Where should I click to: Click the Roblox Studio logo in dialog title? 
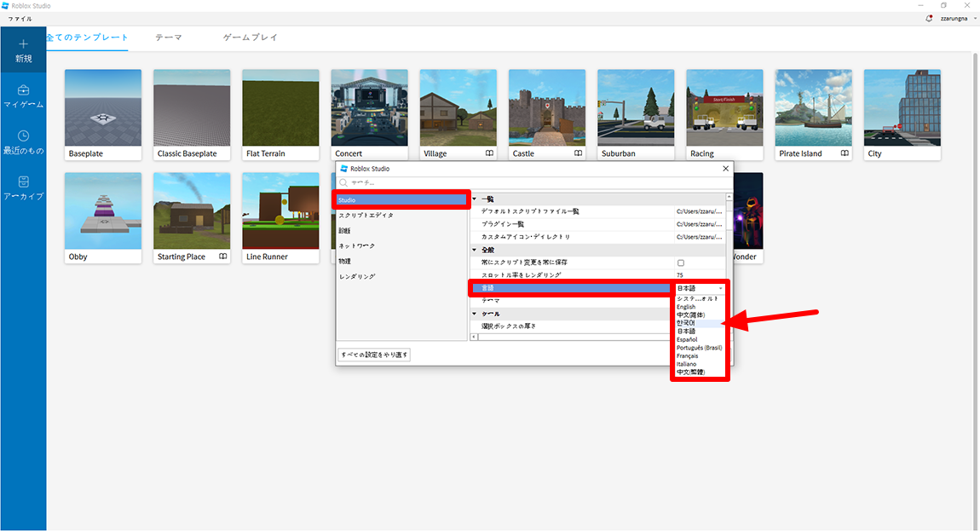click(343, 168)
